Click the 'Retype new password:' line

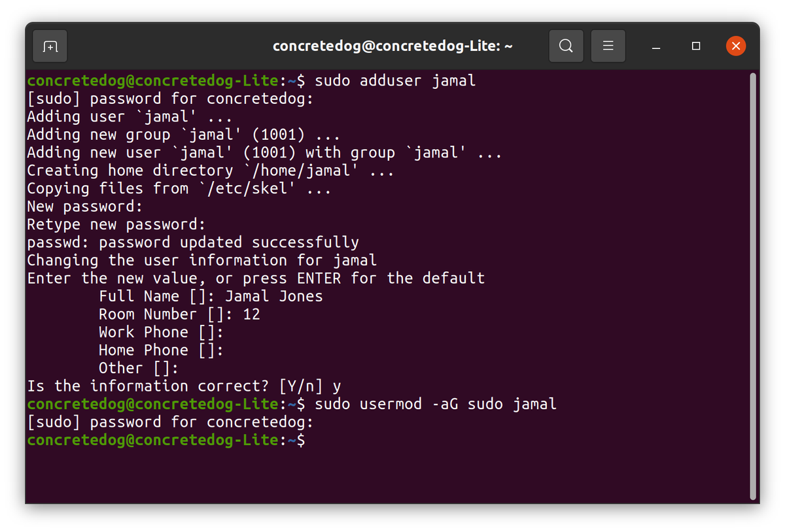[116, 225]
